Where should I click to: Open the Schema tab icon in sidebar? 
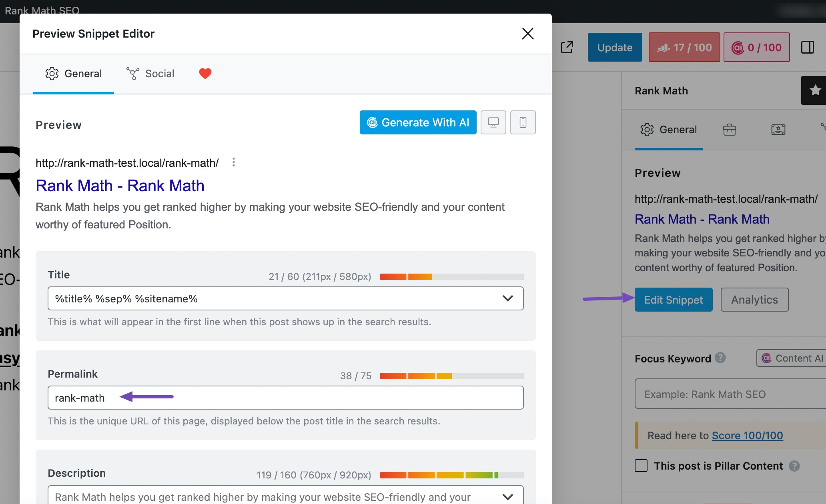[x=778, y=130]
